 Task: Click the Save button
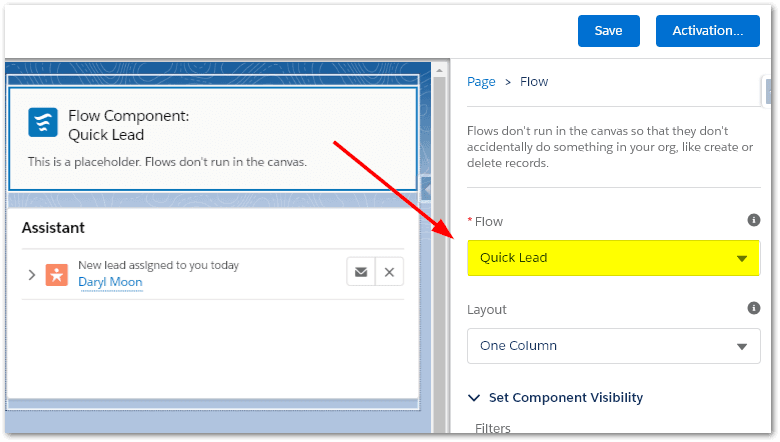tap(608, 31)
